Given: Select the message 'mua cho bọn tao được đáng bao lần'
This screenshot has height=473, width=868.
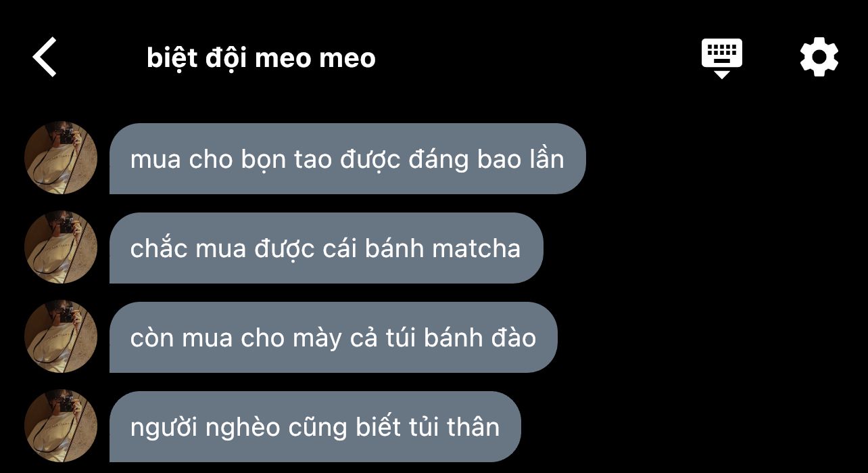Looking at the screenshot, I should click(x=347, y=159).
